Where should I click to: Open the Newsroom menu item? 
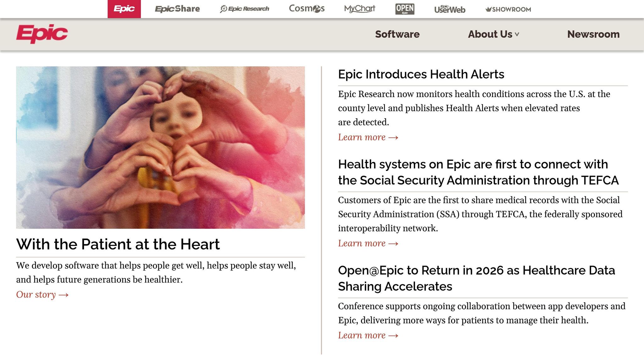tap(593, 34)
